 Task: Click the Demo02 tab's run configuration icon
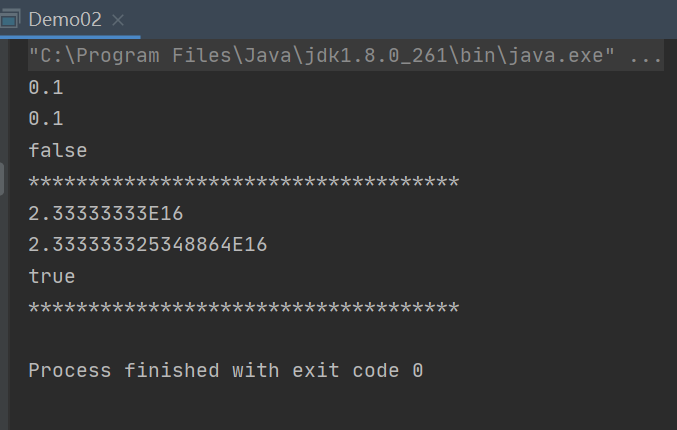pyautogui.click(x=13, y=19)
